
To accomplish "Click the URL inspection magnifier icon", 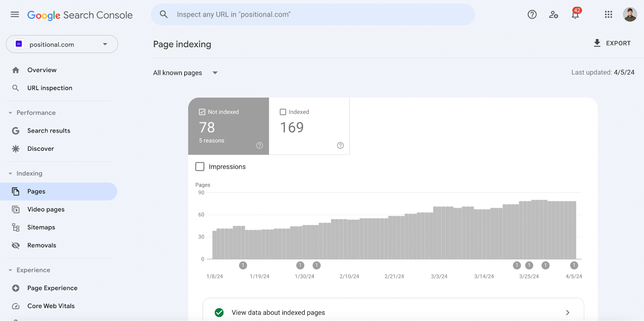I will [16, 88].
